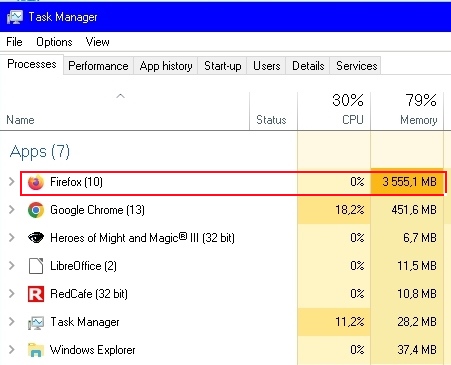Click the Heroes of Might and Magic eye icon
Viewport: 451px width, 365px height.
[x=36, y=238]
